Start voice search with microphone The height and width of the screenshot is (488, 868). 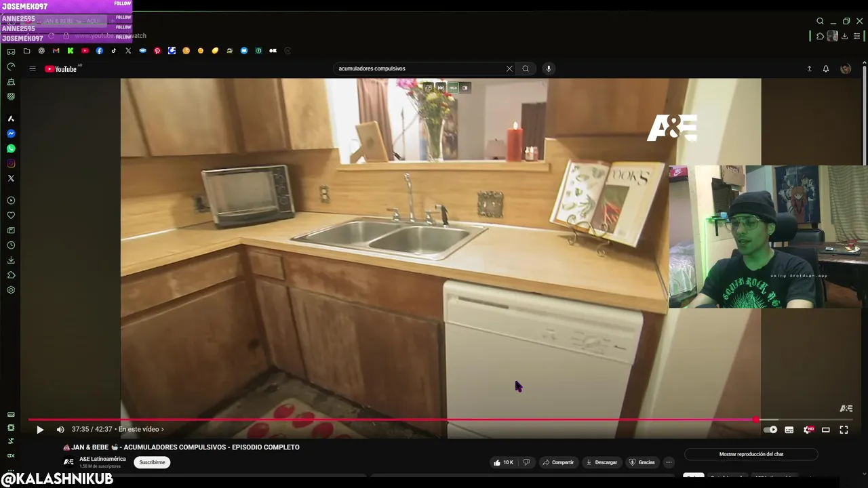(549, 68)
